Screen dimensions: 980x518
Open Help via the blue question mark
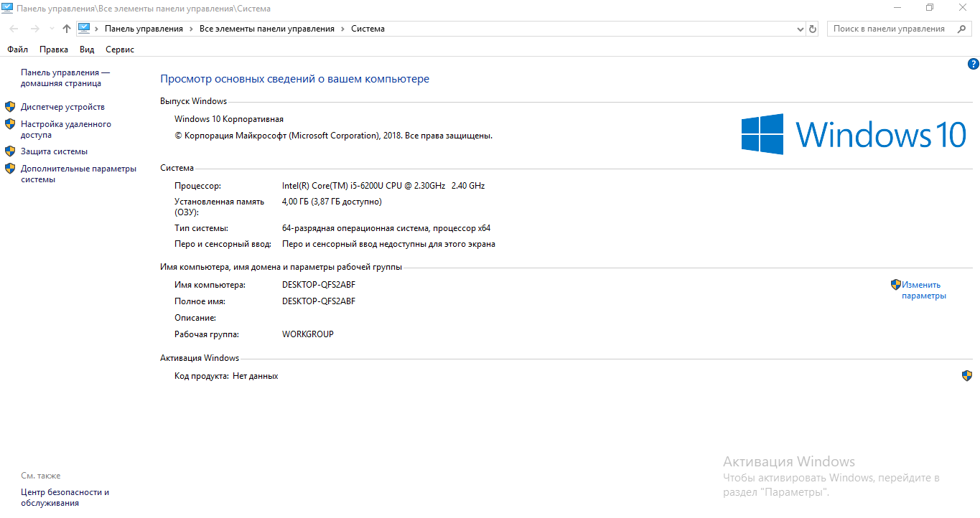coord(974,64)
